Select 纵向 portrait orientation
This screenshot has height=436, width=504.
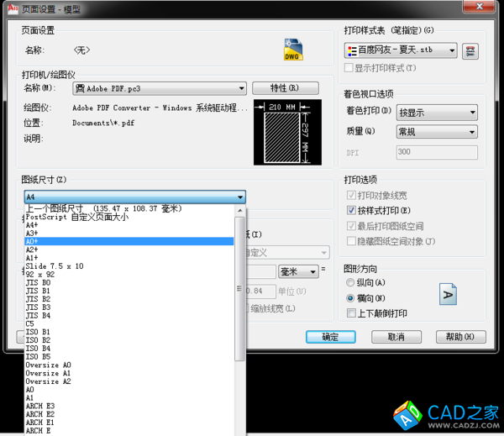[x=353, y=283]
